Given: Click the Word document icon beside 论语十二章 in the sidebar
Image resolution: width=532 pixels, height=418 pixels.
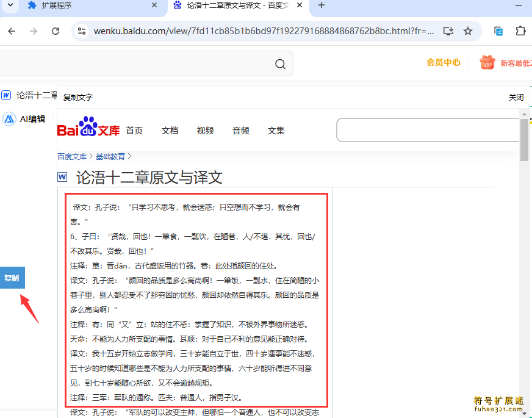Looking at the screenshot, I should pos(6,95).
